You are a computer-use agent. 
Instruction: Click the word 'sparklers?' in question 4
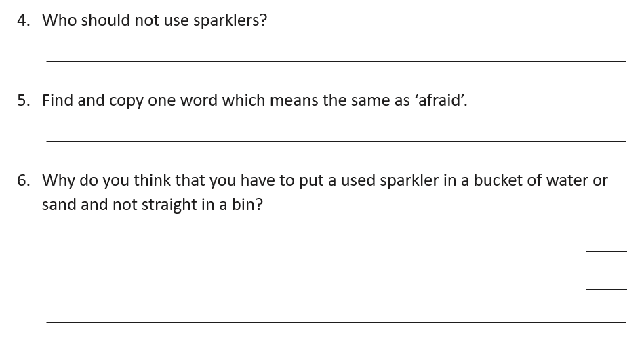pyautogui.click(x=230, y=20)
